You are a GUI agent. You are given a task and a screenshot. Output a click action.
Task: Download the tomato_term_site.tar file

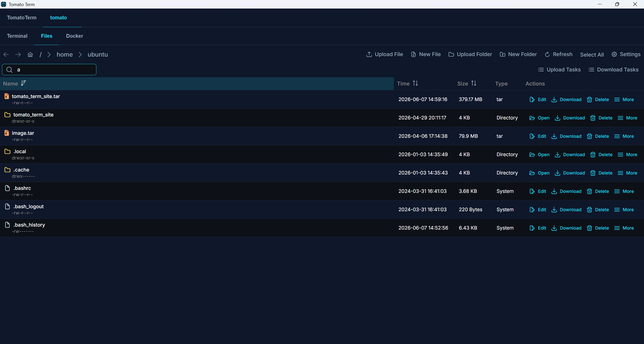tap(566, 100)
